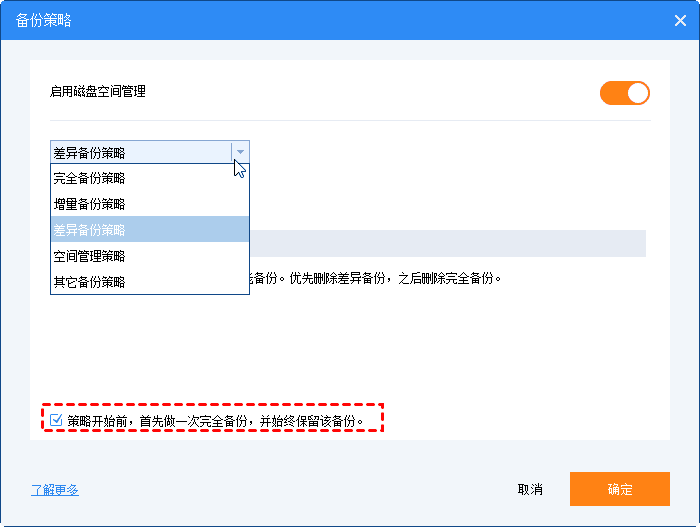Click the dropdown arrow of the strategy combo box
Screen dimensions: 700x527
[240, 152]
